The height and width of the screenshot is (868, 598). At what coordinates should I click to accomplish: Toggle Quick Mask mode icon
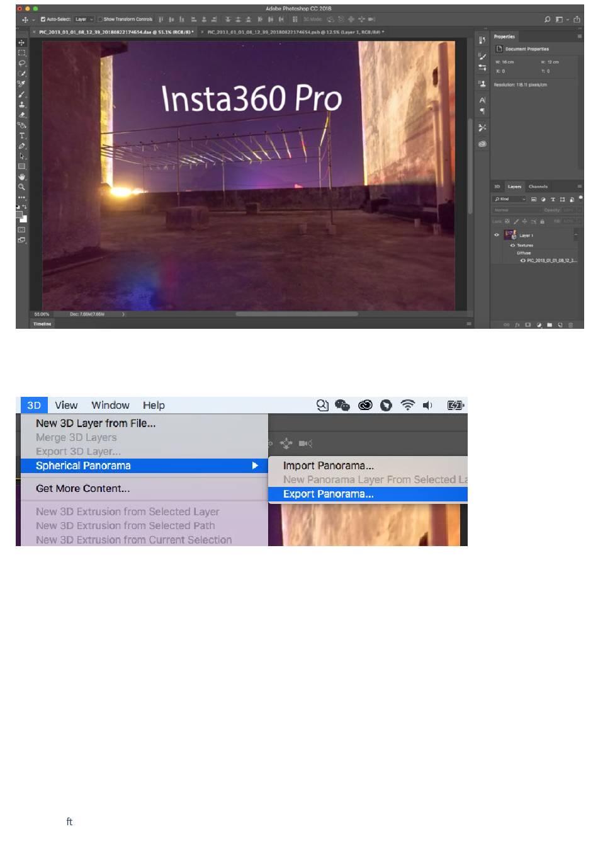pyautogui.click(x=22, y=229)
